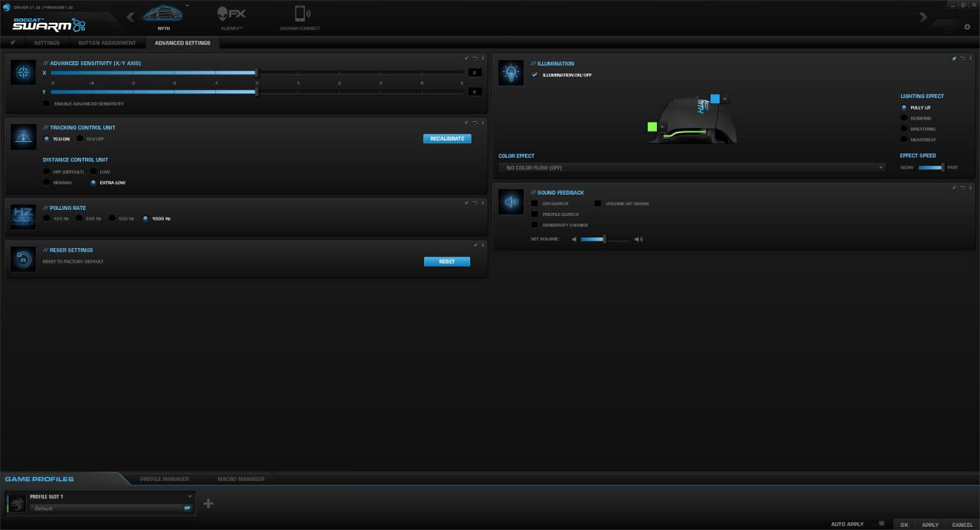Open the Advanced Settings tab
The image size is (980, 530).
pyautogui.click(x=182, y=43)
